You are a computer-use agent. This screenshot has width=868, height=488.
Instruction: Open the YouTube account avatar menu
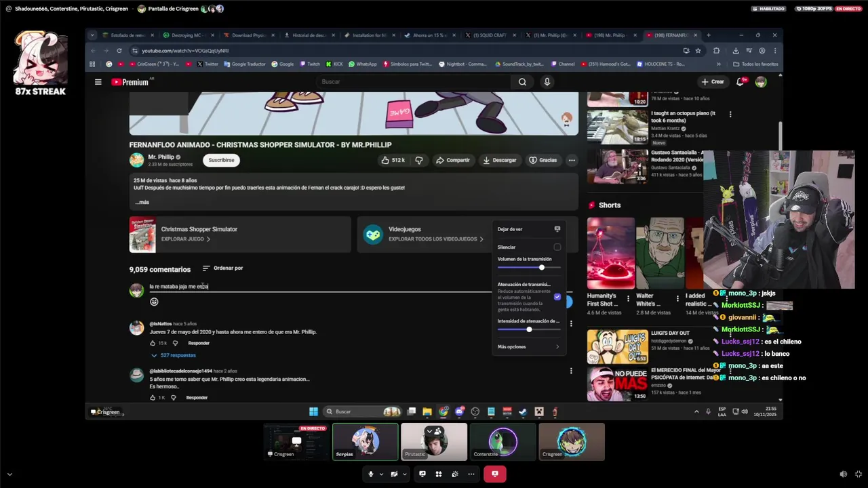click(761, 82)
